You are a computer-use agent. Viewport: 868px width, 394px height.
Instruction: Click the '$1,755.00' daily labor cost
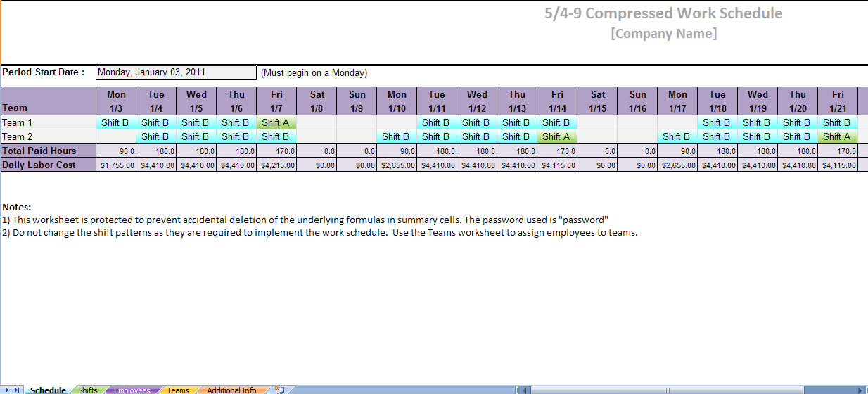tap(116, 165)
